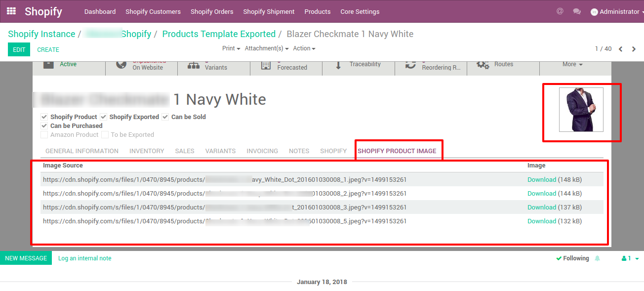Screen dimensions: 644x291
Task: Open the Products menu
Action: (318, 11)
